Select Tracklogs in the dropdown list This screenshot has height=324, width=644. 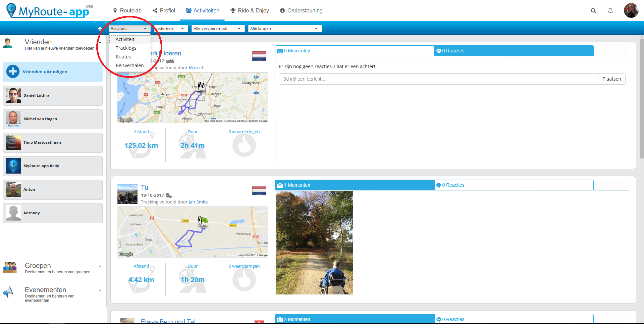[130, 48]
